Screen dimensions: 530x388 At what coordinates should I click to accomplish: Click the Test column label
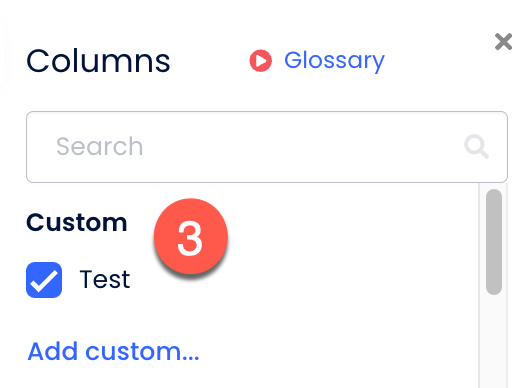105,280
